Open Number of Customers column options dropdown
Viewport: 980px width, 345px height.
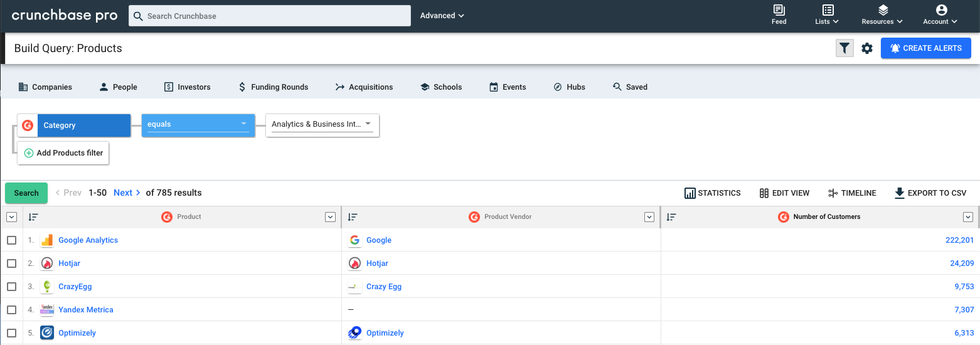[x=968, y=217]
